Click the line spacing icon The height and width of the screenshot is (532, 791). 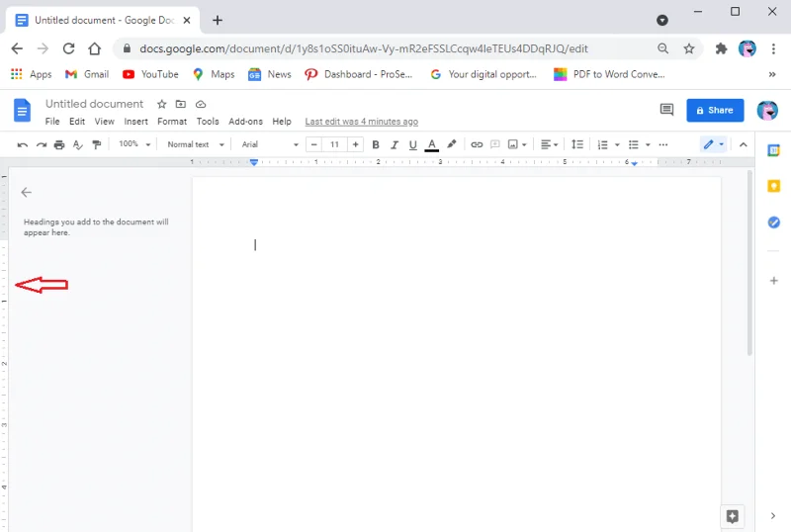577,144
